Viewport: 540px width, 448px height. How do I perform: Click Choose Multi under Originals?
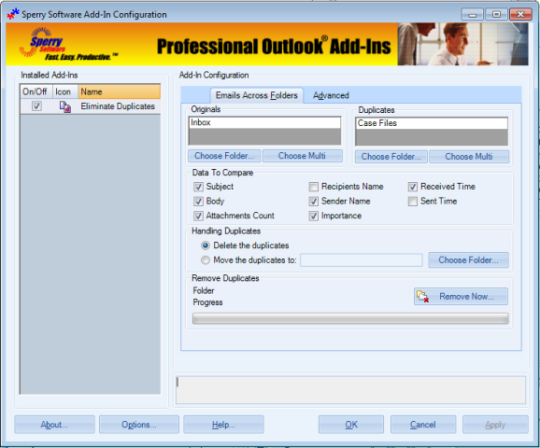coord(302,156)
